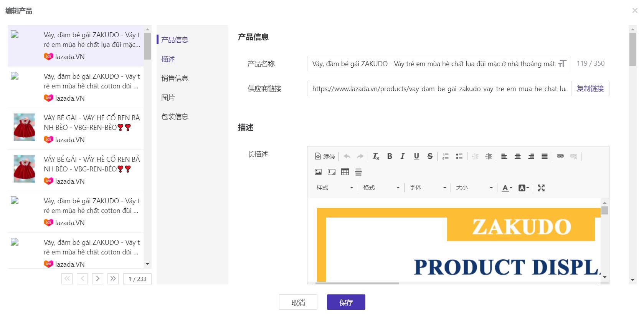The height and width of the screenshot is (319, 644).
Task: Maximize the editor to full screen
Action: tap(541, 188)
